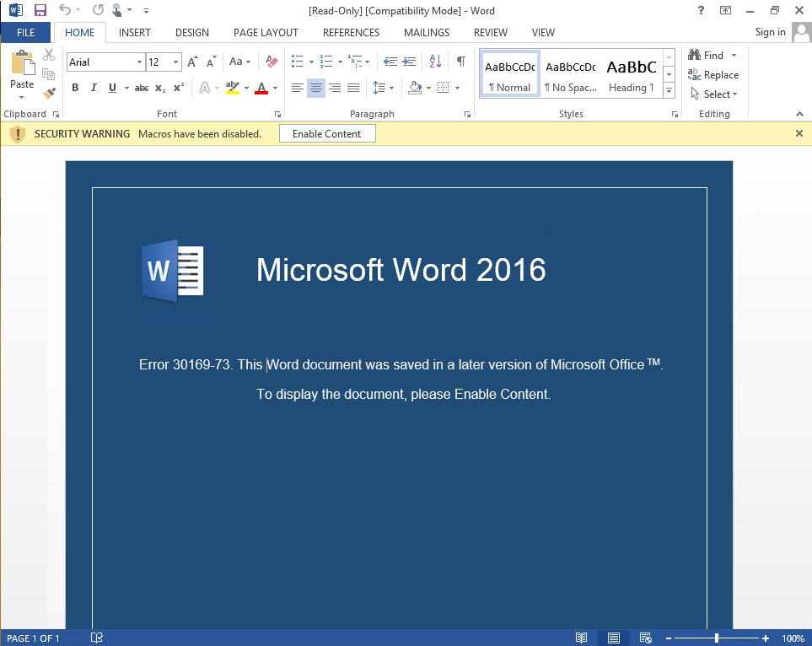Open the font name dropdown Arial
This screenshot has width=812, height=646.
coord(139,62)
